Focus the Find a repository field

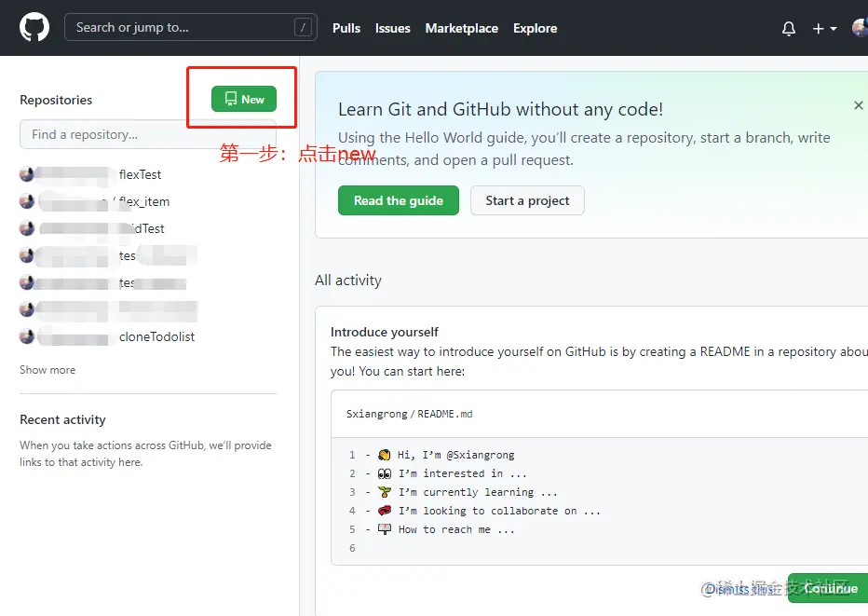tap(148, 134)
